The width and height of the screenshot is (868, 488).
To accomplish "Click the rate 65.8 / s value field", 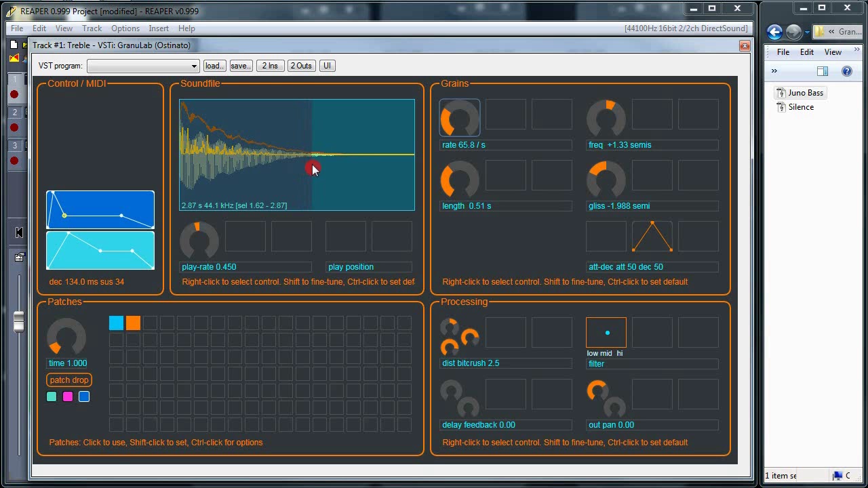I will tap(506, 145).
